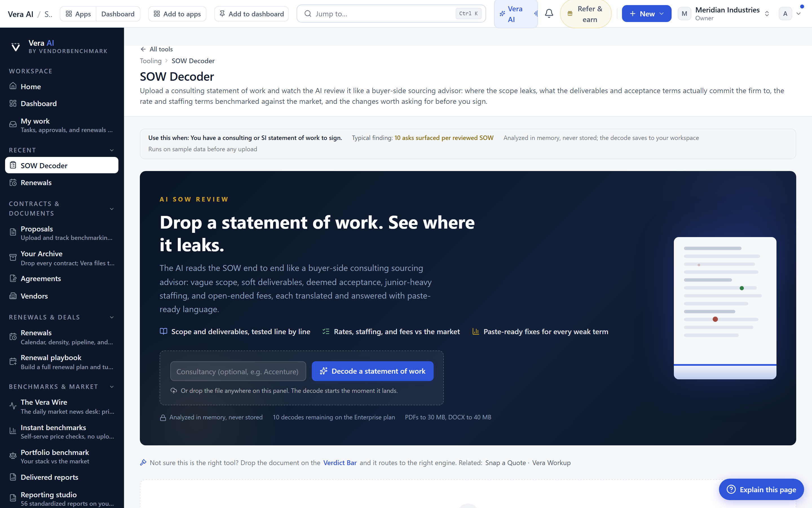Click '10 asks surfaced per reviewed SOW' text

point(443,138)
